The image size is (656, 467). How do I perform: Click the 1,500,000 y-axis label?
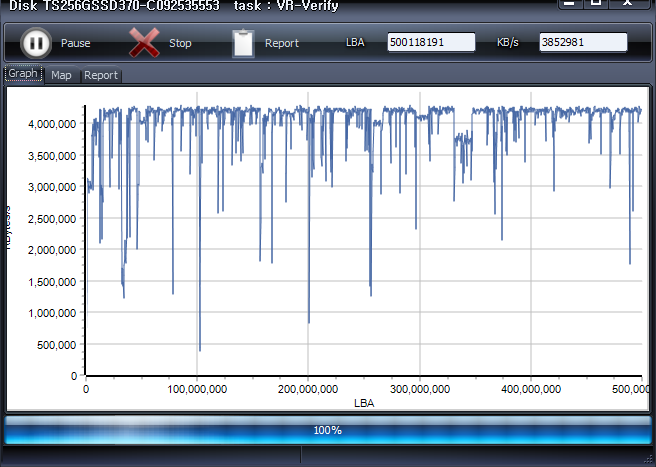(52, 282)
